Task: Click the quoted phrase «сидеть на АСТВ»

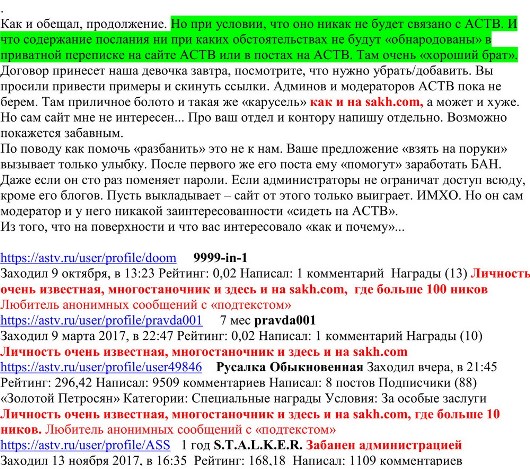Action: tap(340, 211)
